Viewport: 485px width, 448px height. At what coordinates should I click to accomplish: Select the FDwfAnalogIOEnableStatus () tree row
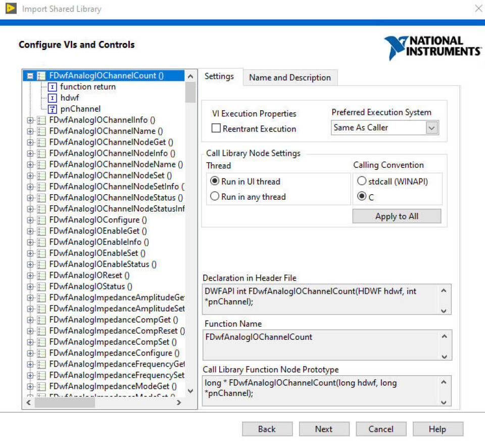pyautogui.click(x=103, y=264)
